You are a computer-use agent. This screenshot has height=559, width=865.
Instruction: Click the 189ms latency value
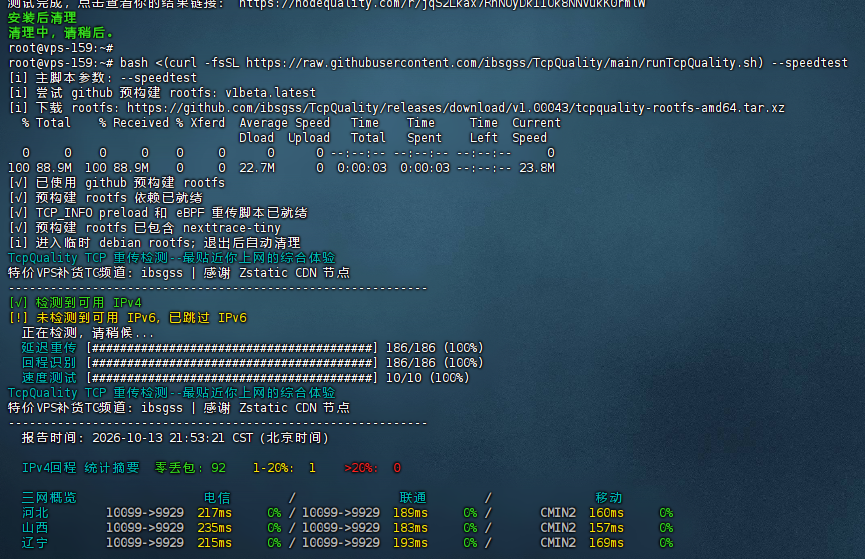point(410,513)
